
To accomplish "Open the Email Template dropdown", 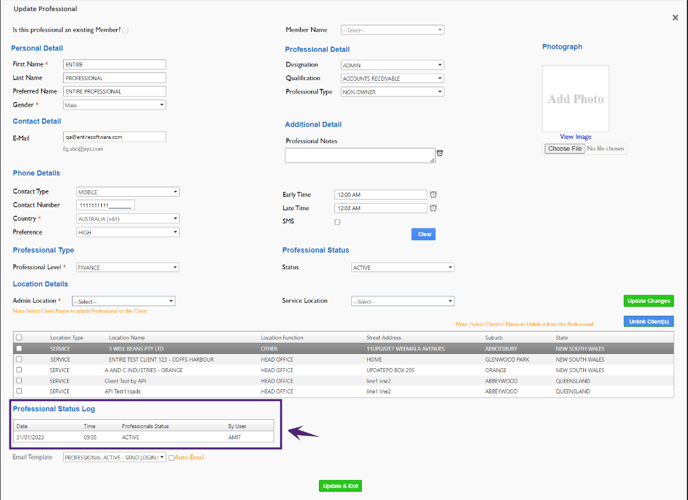I will point(115,457).
